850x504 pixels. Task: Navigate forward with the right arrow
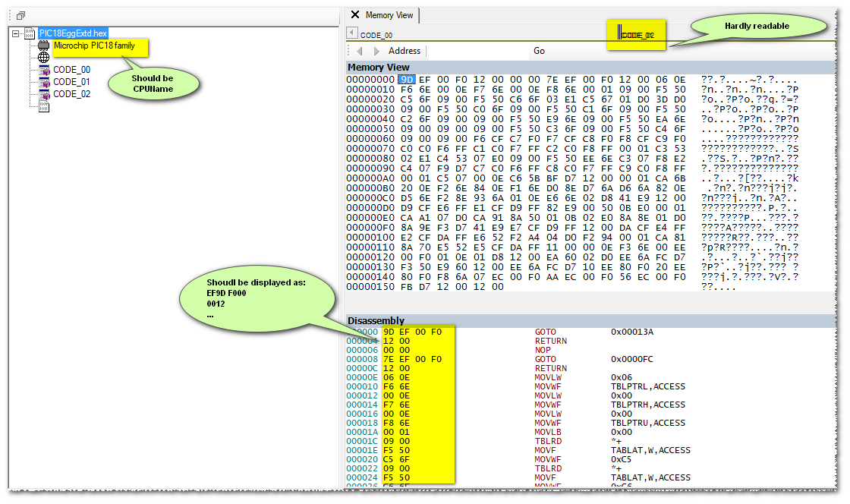(x=376, y=51)
